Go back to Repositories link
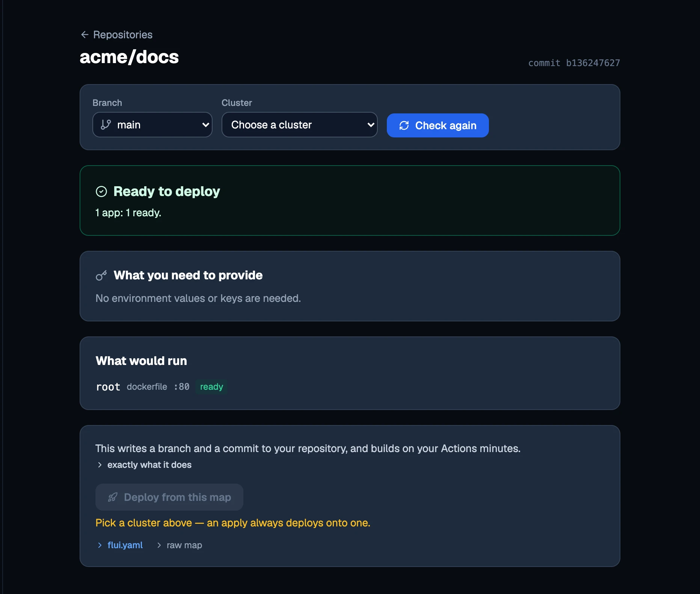 [x=122, y=35]
